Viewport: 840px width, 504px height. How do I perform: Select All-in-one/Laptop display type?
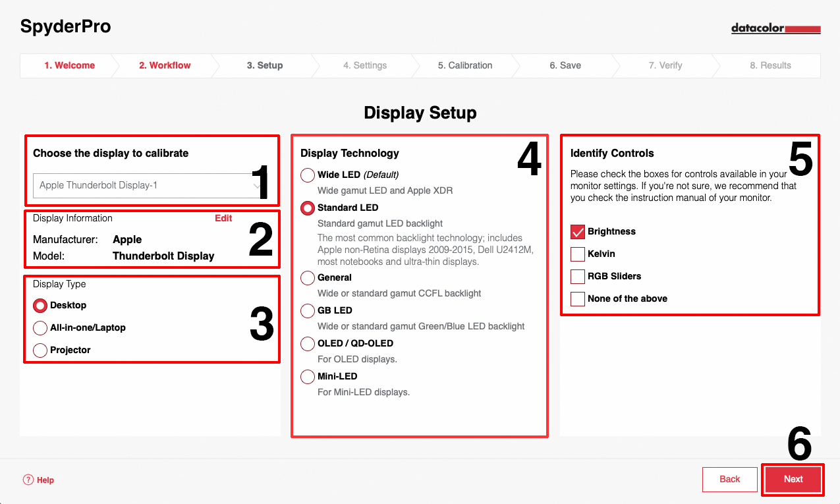(x=41, y=328)
